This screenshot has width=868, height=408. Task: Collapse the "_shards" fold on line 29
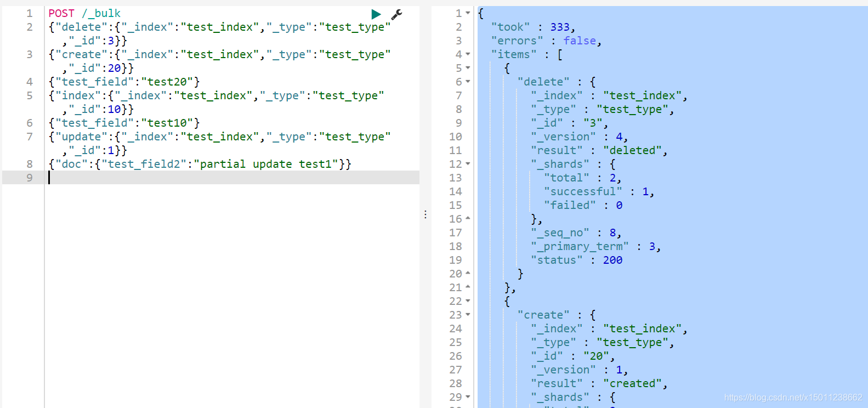[x=468, y=397]
